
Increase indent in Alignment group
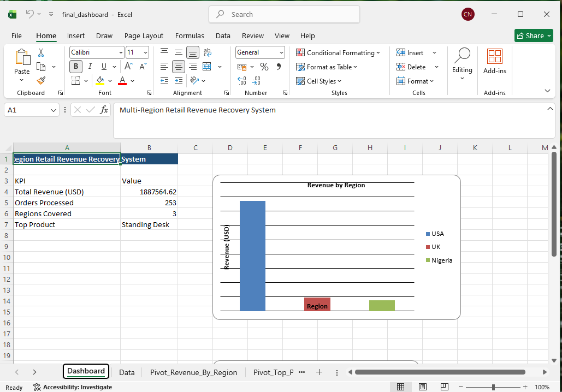179,81
